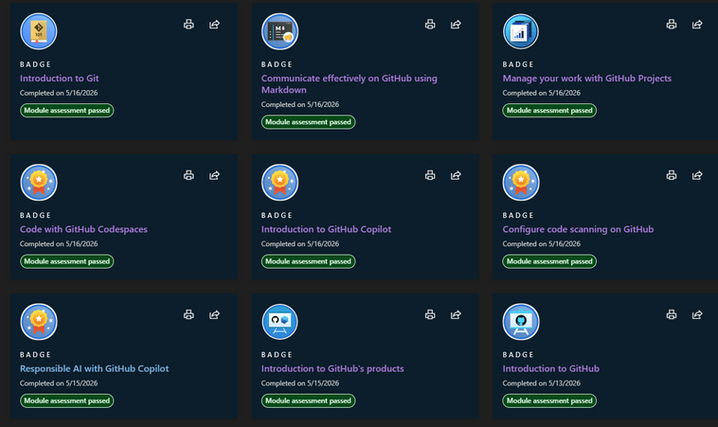Share the Introduction to GitHub's products badge
The height and width of the screenshot is (427, 718).
pyautogui.click(x=456, y=314)
